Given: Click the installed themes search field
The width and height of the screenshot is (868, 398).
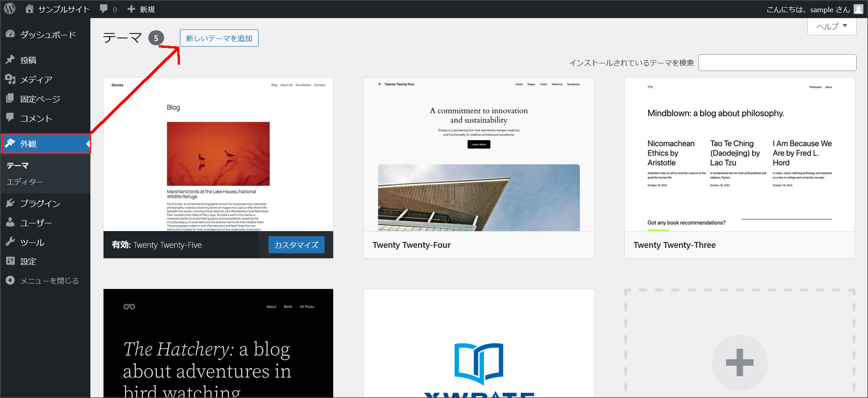Looking at the screenshot, I should 777,63.
